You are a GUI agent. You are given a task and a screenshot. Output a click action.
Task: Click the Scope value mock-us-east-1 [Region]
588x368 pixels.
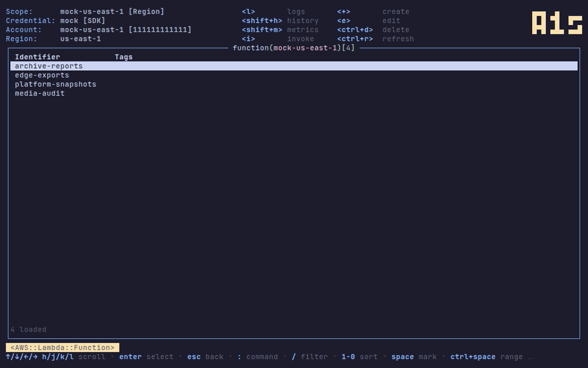pos(112,11)
